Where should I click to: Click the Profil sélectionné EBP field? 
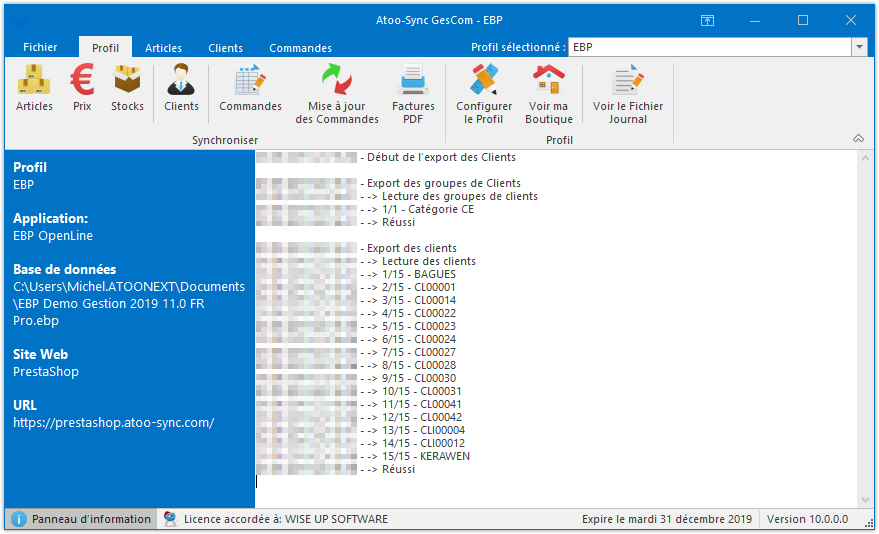pyautogui.click(x=710, y=47)
